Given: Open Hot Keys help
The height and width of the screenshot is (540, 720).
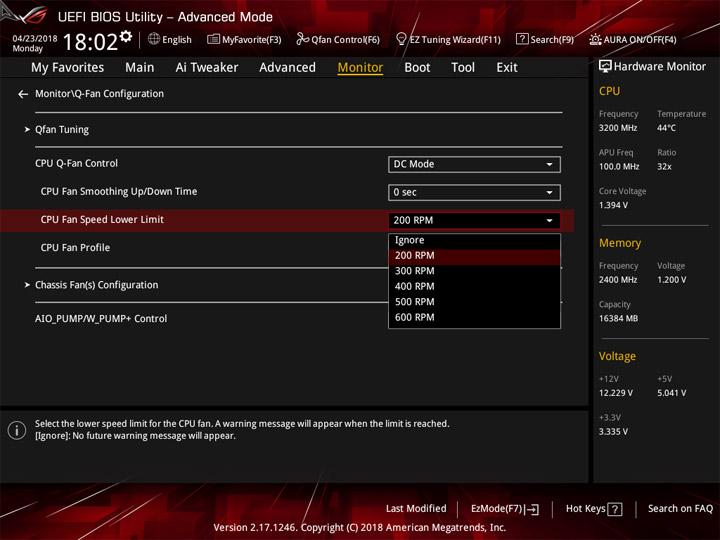Looking at the screenshot, I should pos(594,509).
